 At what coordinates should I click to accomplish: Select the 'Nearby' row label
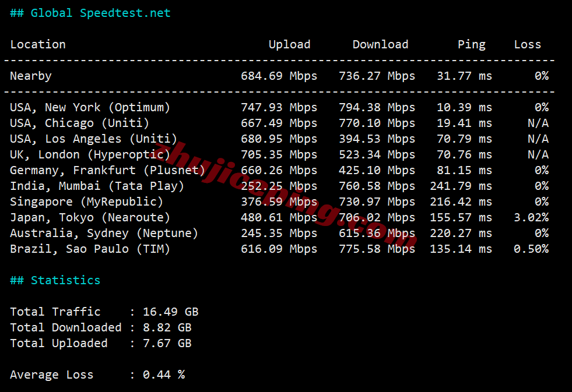click(31, 76)
